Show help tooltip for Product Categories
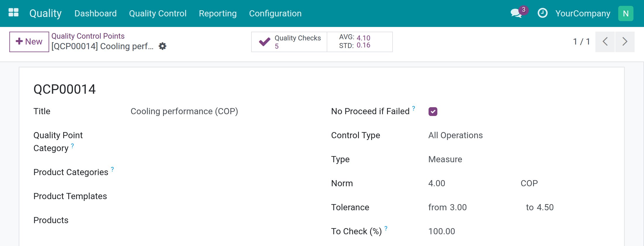This screenshot has height=246, width=644. 112,169
